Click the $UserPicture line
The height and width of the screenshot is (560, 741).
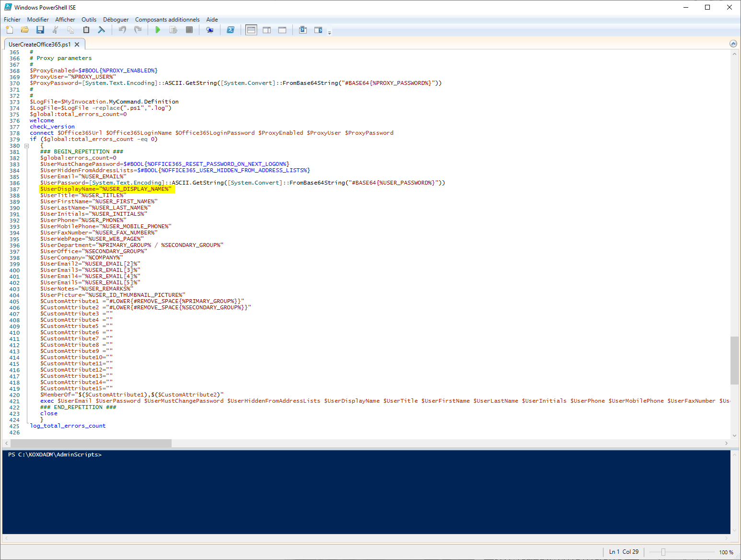click(x=113, y=295)
